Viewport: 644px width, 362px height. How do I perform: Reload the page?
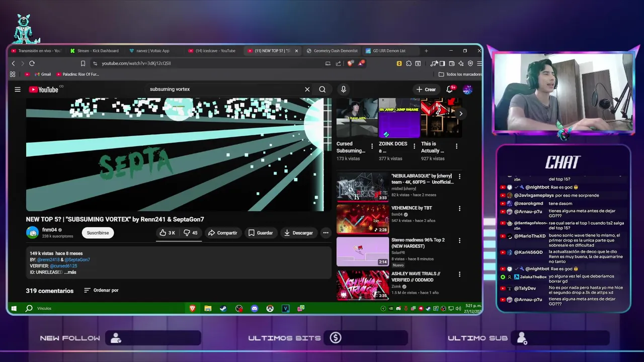click(x=32, y=63)
